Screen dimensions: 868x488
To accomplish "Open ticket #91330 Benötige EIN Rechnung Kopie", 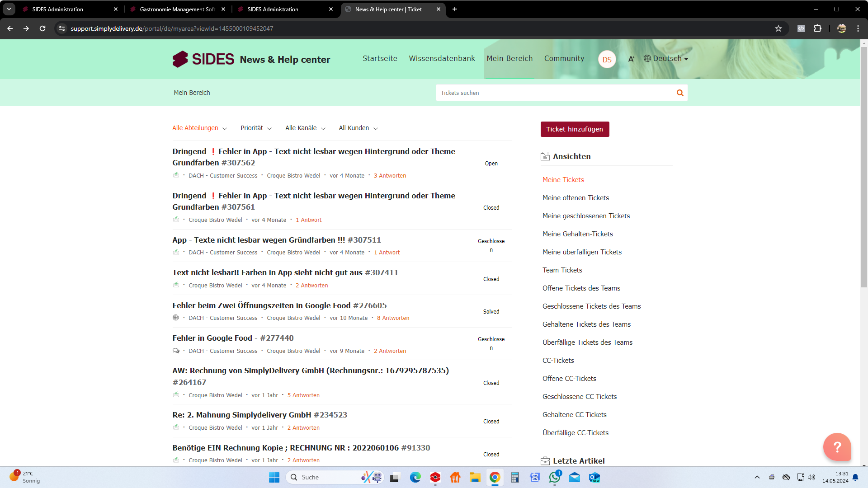I will (301, 448).
